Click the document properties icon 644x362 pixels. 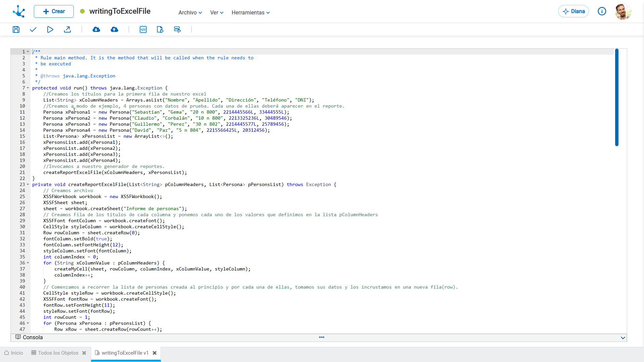point(160,29)
